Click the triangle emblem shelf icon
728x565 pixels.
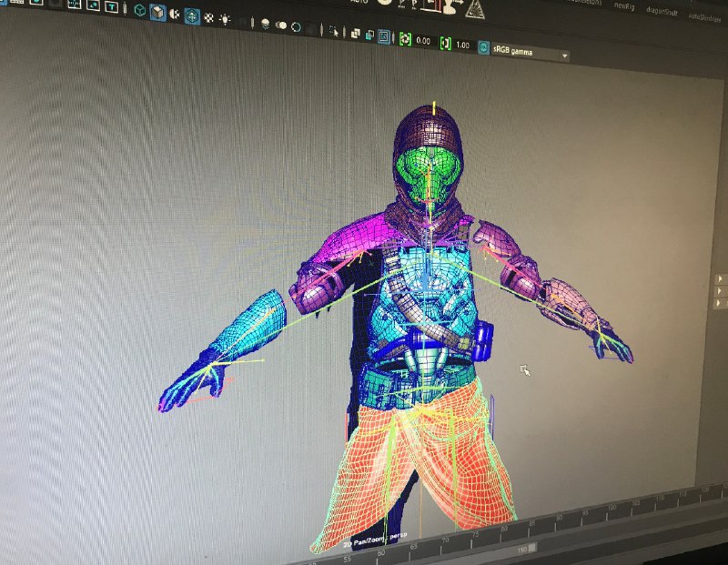pyautogui.click(x=474, y=9)
